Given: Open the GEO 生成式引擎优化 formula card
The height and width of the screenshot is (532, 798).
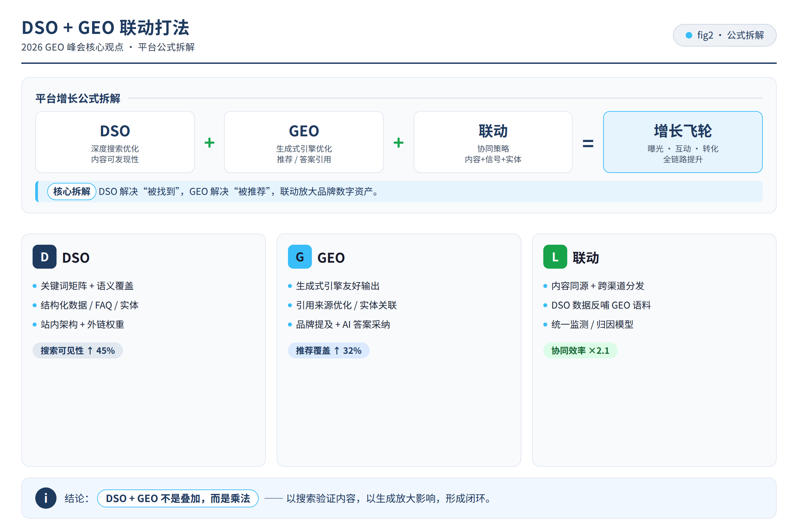Looking at the screenshot, I should coord(304,142).
